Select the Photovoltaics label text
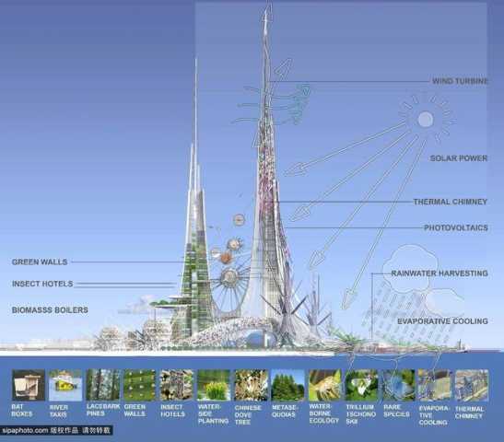 pyautogui.click(x=456, y=227)
